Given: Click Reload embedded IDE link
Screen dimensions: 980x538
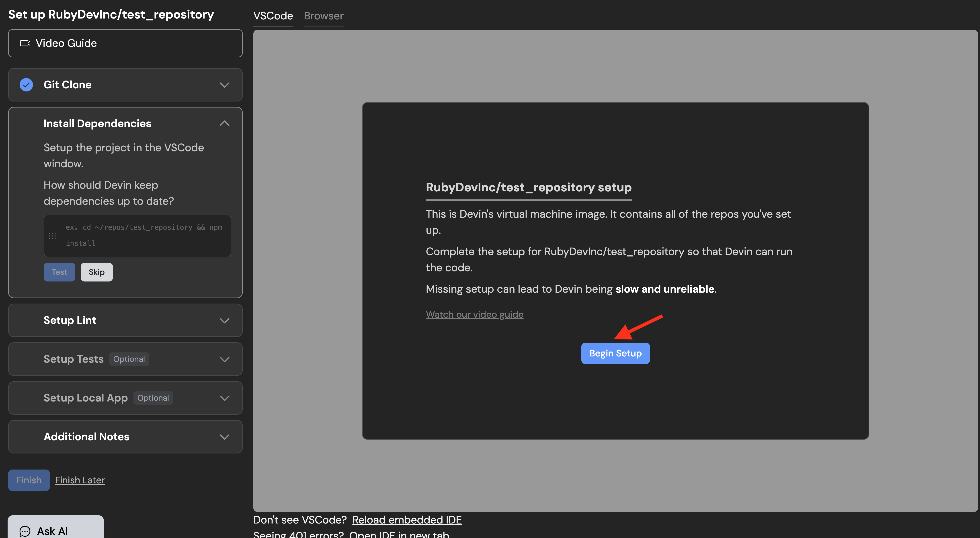Looking at the screenshot, I should [x=407, y=520].
